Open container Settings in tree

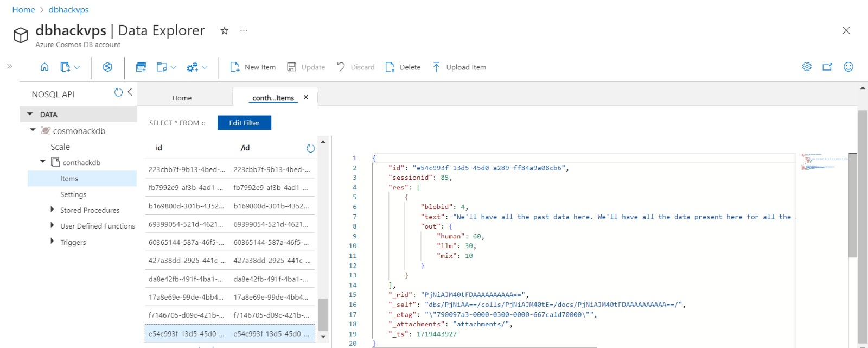(x=73, y=194)
